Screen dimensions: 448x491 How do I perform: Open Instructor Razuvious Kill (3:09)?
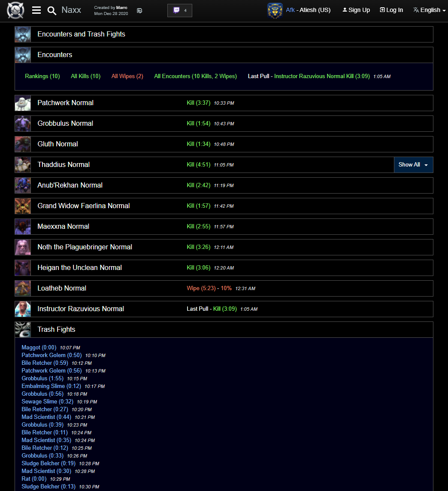coord(225,309)
